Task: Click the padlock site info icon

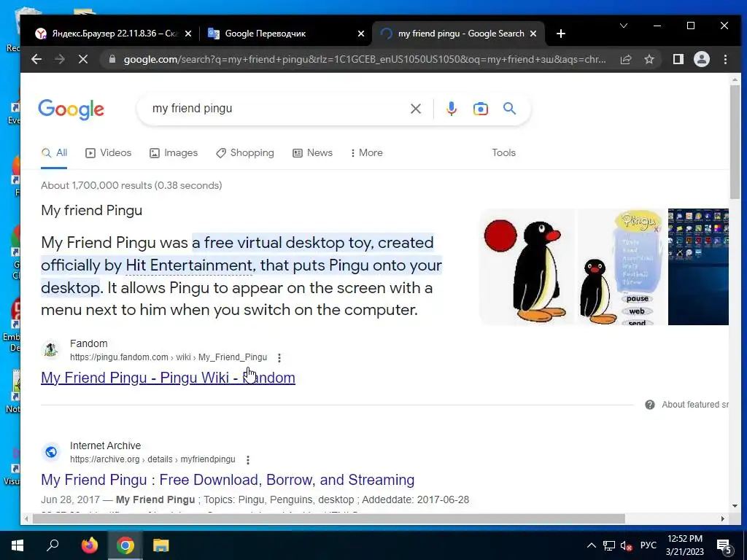Action: pyautogui.click(x=112, y=59)
